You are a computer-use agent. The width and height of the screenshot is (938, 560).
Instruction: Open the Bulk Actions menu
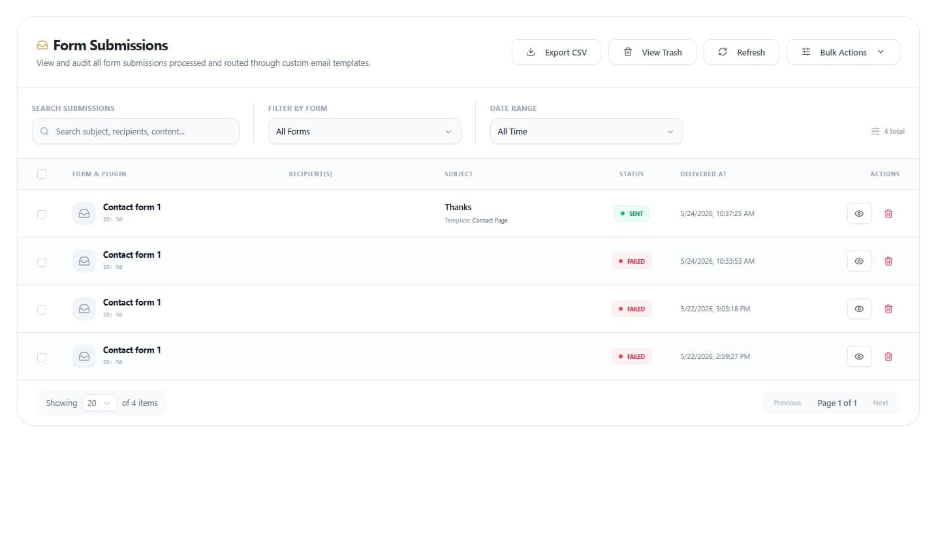point(843,52)
